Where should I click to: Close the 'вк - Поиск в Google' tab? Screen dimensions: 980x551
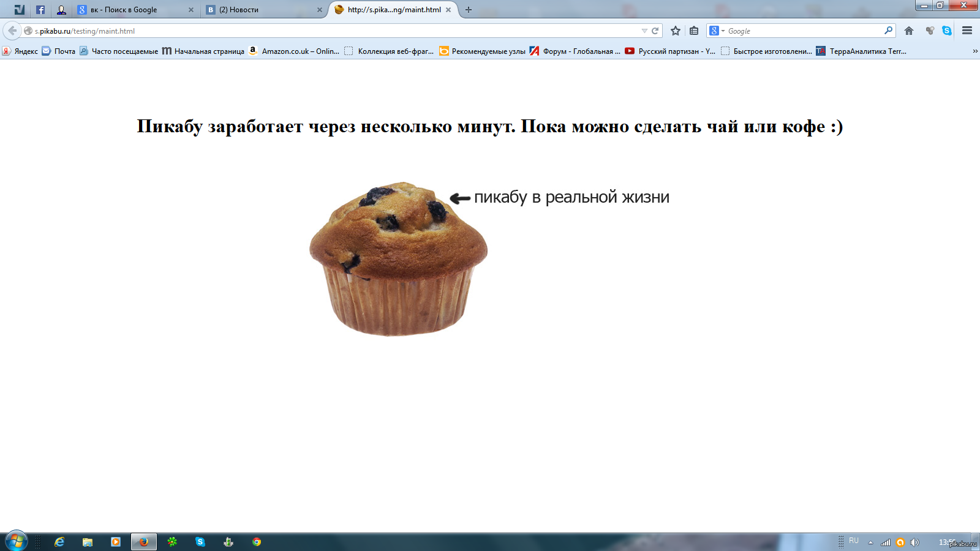pos(191,10)
